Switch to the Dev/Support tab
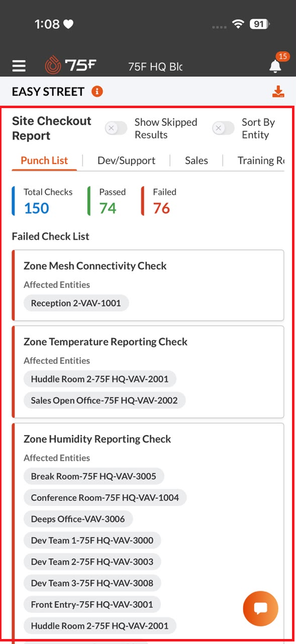The image size is (296, 644). click(127, 160)
